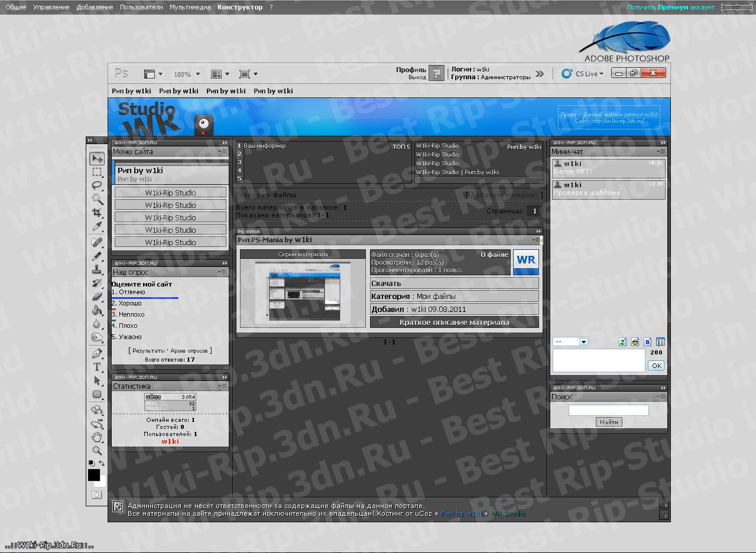Click the mini-chat refresh icon
The width and height of the screenshot is (756, 553).
(622, 342)
